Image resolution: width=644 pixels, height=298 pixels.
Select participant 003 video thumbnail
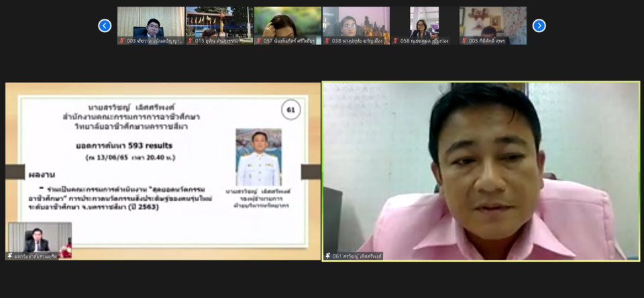150,23
